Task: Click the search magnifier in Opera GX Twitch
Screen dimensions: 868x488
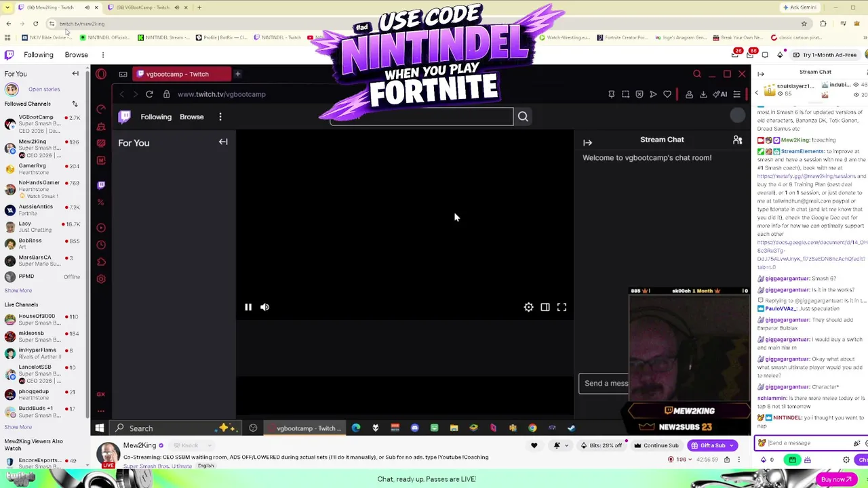Action: (x=523, y=117)
